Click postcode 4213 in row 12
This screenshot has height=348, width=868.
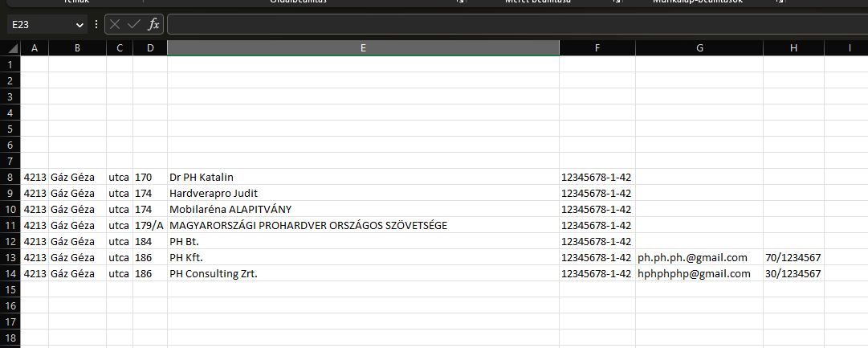(x=35, y=242)
